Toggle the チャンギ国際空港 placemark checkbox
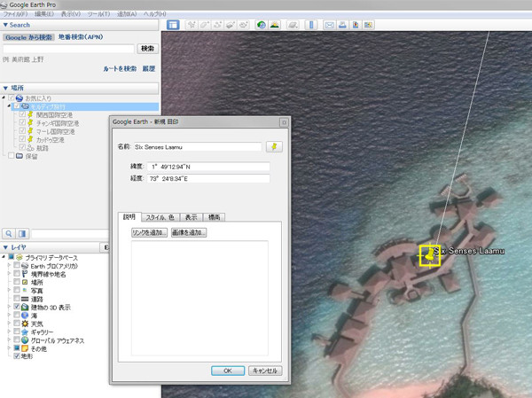This screenshot has width=532, height=398. (x=22, y=122)
